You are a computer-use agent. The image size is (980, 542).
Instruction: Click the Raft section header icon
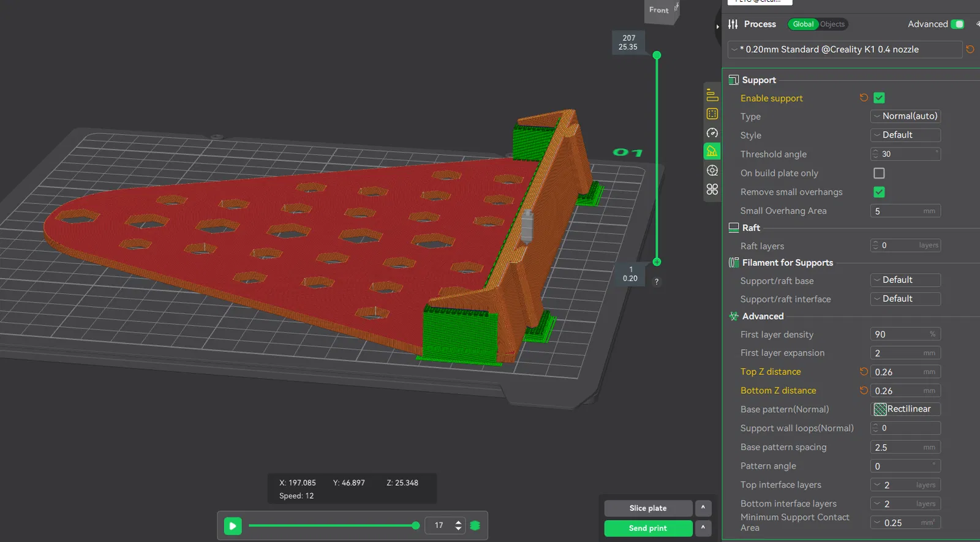[x=733, y=228]
